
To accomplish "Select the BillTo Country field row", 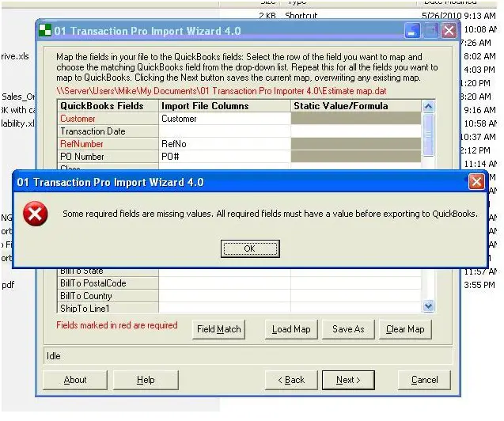I will coord(108,296).
